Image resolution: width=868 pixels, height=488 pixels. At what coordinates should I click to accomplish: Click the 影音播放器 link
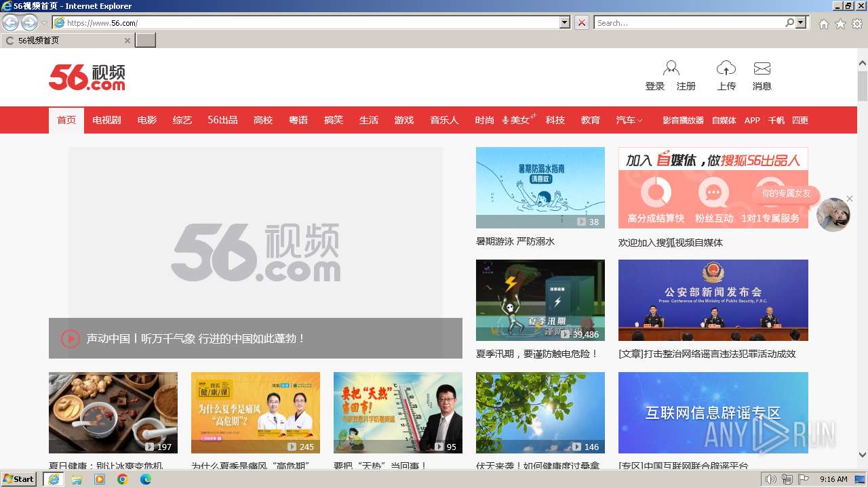coord(684,120)
